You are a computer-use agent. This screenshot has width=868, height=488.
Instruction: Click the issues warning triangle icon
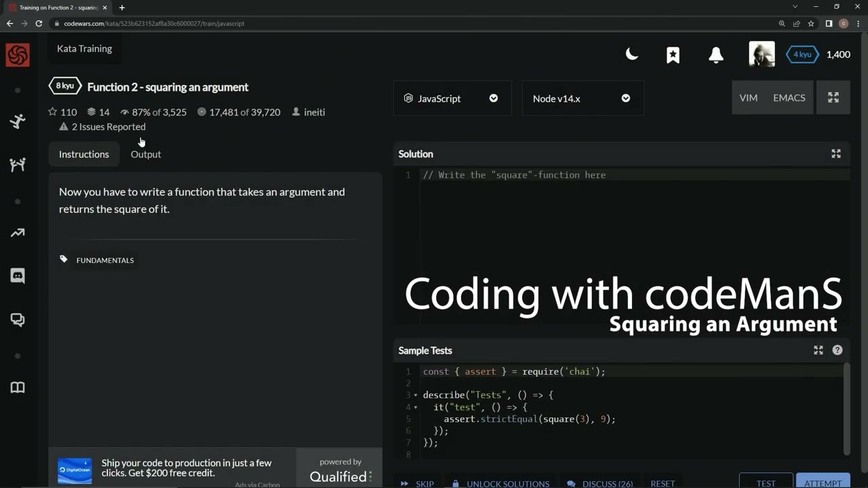(x=64, y=127)
